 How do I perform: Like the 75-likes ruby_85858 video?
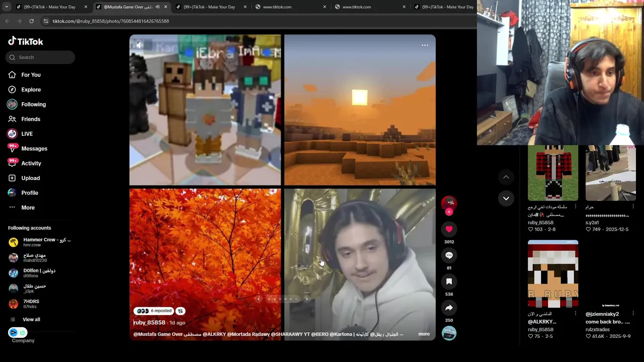click(x=530, y=336)
